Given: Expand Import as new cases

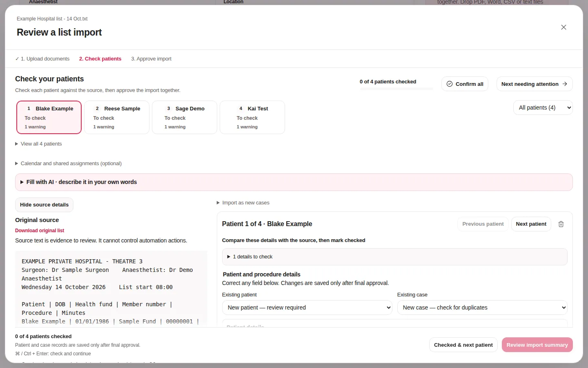Looking at the screenshot, I should [x=243, y=203].
